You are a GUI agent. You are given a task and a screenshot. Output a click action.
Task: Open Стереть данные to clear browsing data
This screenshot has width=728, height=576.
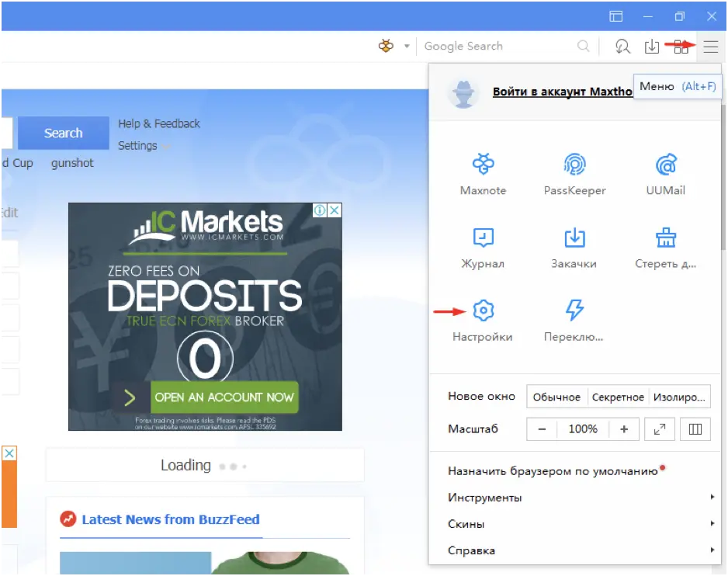point(664,246)
